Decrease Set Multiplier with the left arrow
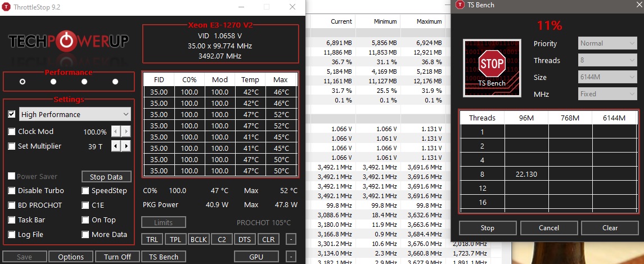The width and height of the screenshot is (644, 264). click(116, 146)
